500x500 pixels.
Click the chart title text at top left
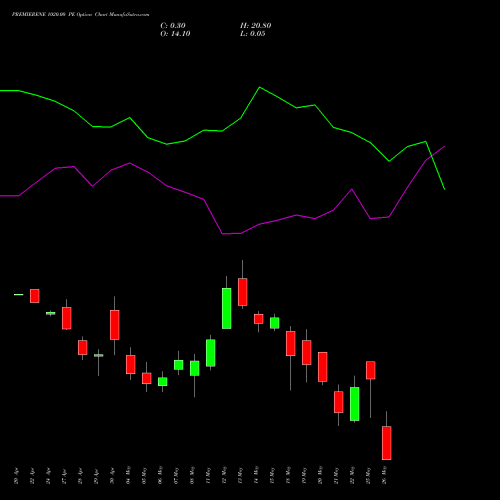pyautogui.click(x=81, y=15)
